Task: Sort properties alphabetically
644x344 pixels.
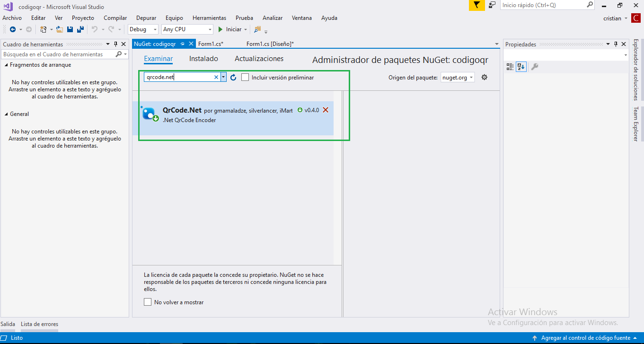Action: point(520,67)
